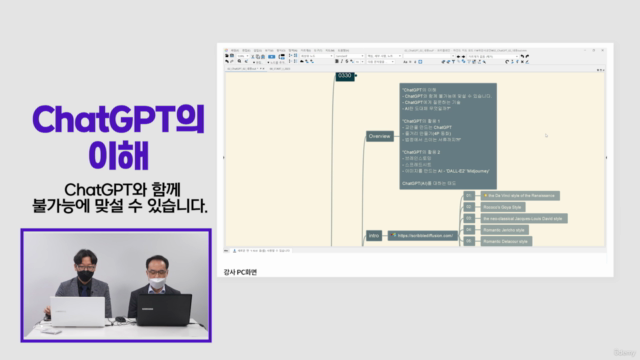Viewport: 640px width, 360px height.
Task: Switch to the START map tab
Action: (x=280, y=69)
